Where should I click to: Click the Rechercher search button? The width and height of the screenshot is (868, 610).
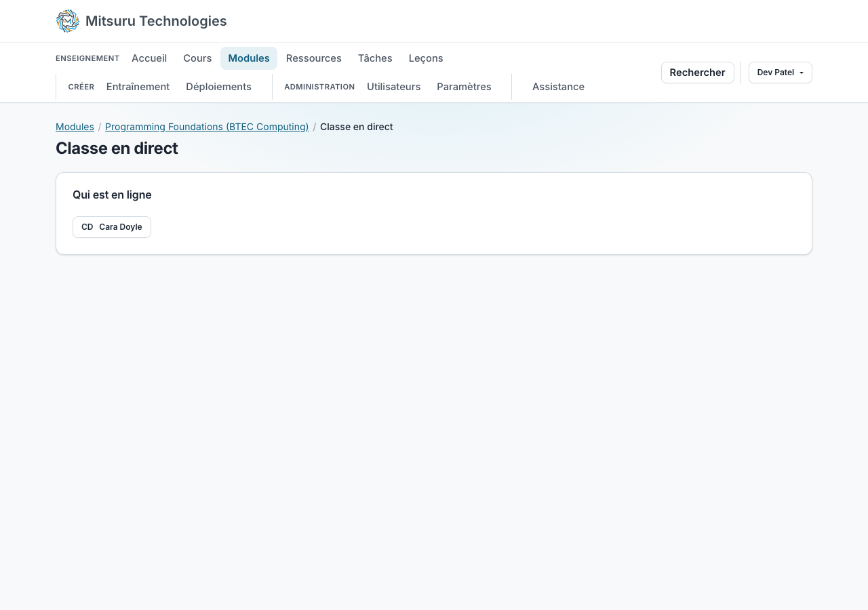click(697, 73)
